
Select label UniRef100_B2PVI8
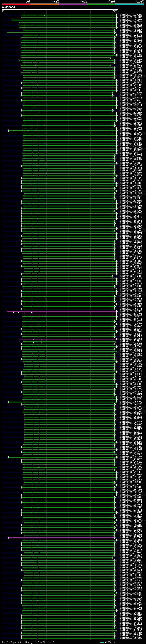pyautogui.click(x=131, y=359)
